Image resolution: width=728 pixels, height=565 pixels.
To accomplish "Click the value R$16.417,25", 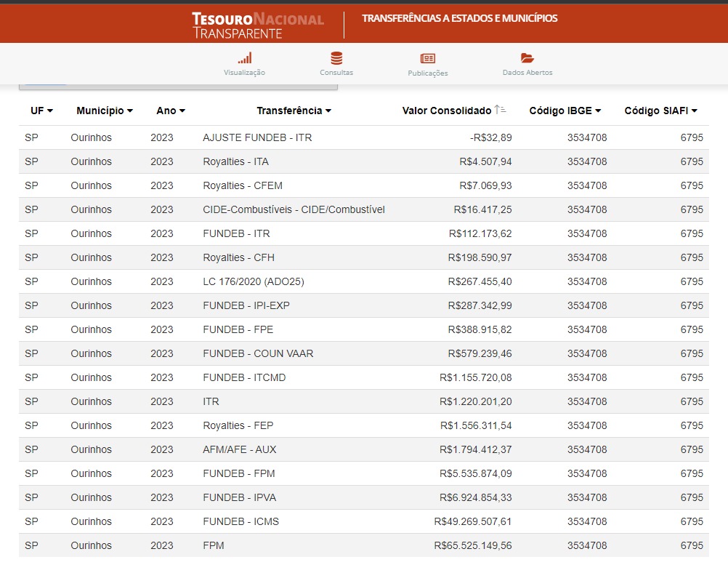I will tap(483, 209).
